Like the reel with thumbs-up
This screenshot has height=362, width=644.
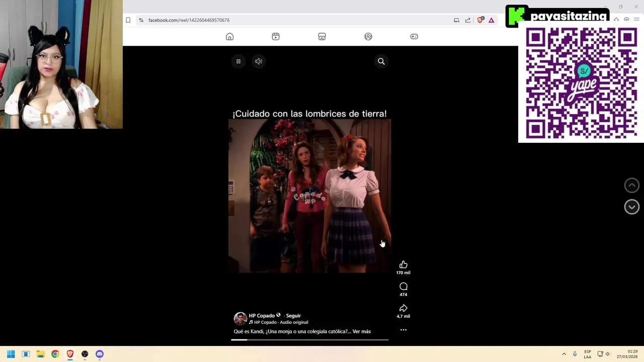(x=404, y=264)
